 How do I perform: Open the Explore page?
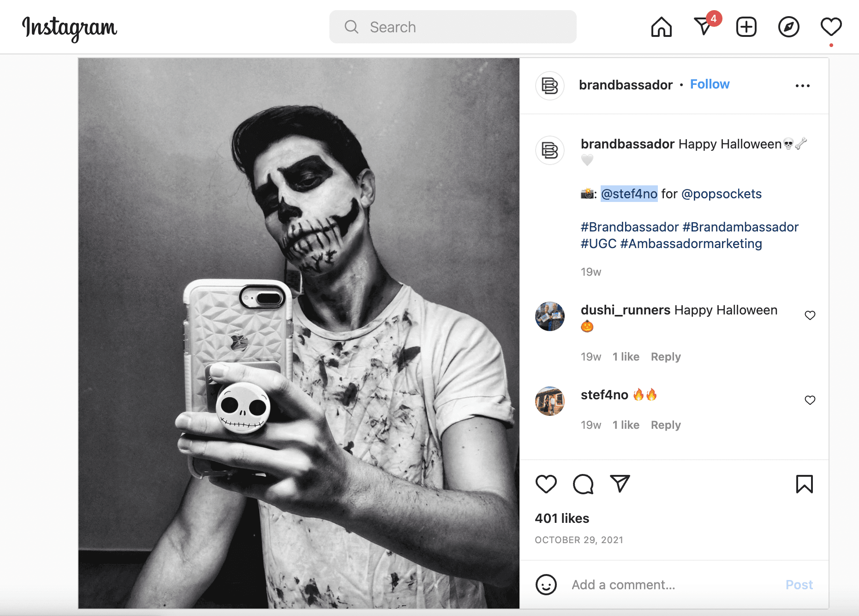tap(788, 27)
